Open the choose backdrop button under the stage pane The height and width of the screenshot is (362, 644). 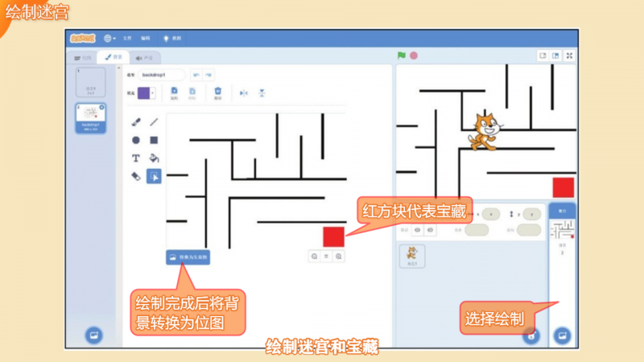coord(562,335)
